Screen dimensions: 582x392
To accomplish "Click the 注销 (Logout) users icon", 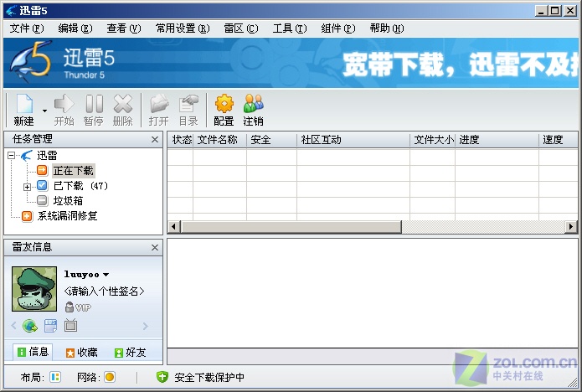I will tap(253, 110).
